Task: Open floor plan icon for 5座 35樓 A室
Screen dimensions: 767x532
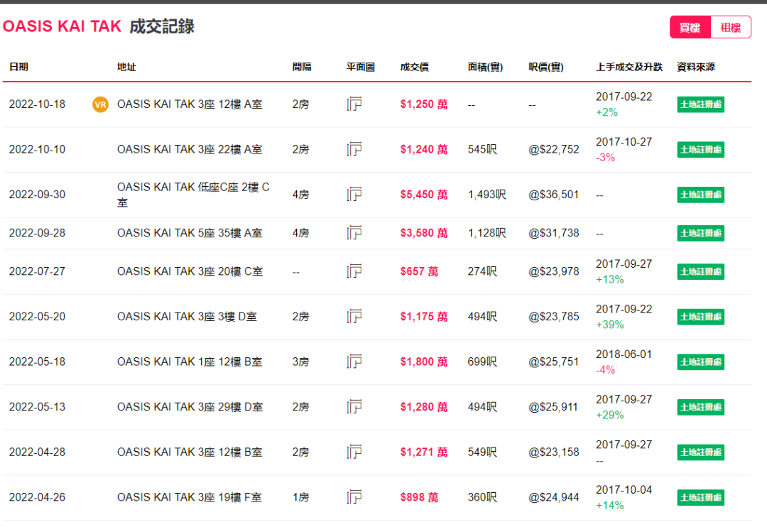Action: click(354, 233)
